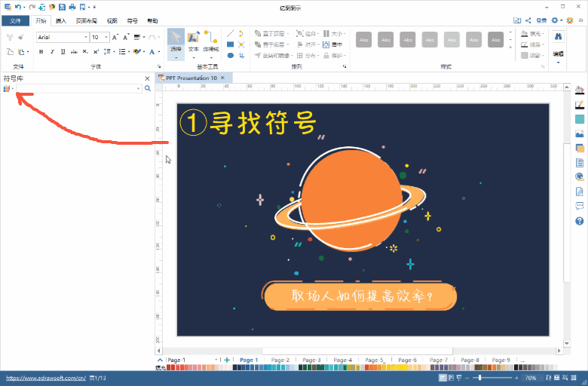Click the symbol library search input field
The image size is (588, 386).
pyautogui.click(x=78, y=88)
